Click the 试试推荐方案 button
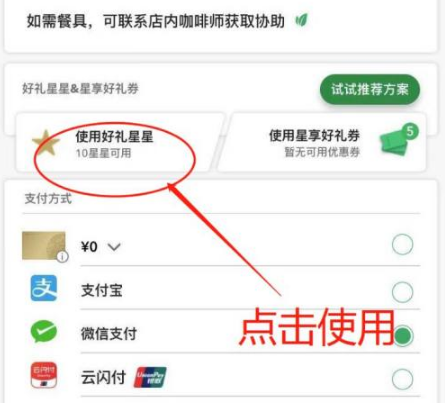Screen dimensions: 445x403 click(x=370, y=89)
